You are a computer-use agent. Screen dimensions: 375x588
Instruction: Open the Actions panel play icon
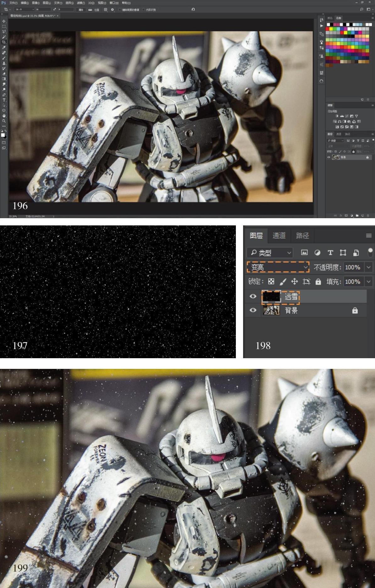tap(321, 26)
